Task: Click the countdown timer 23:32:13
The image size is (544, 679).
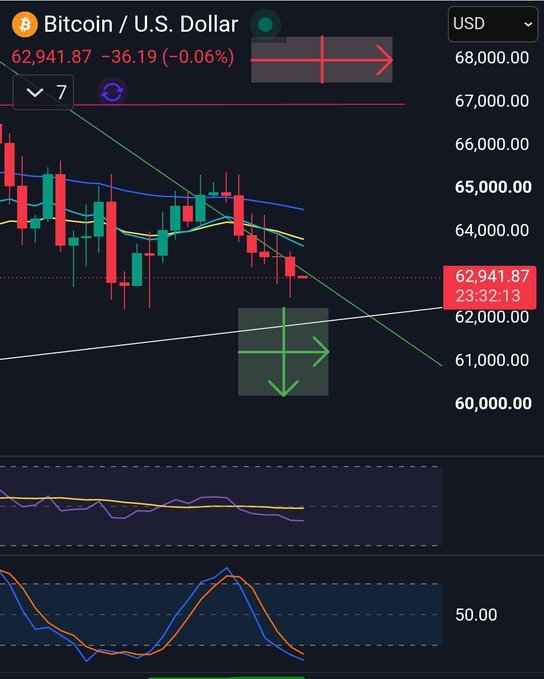Action: coord(488,296)
